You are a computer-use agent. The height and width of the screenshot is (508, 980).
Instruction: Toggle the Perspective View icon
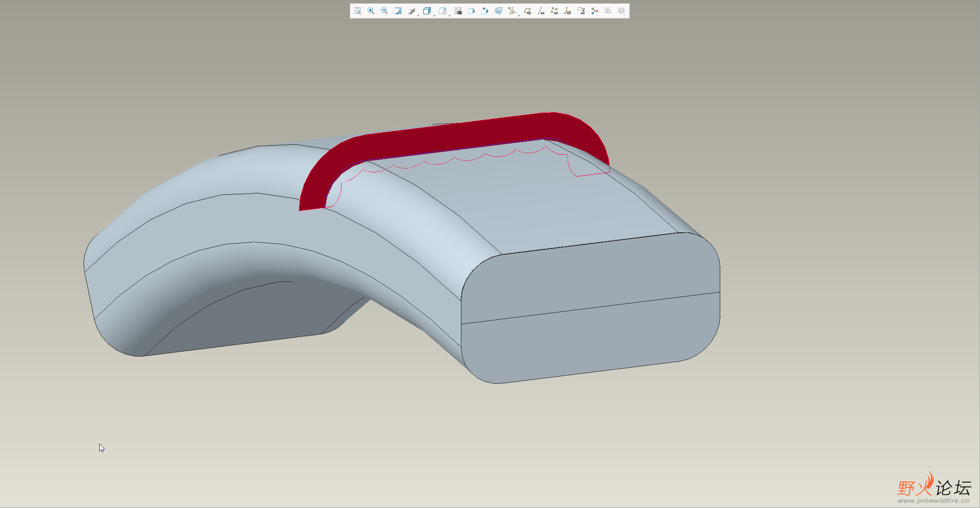pyautogui.click(x=498, y=11)
